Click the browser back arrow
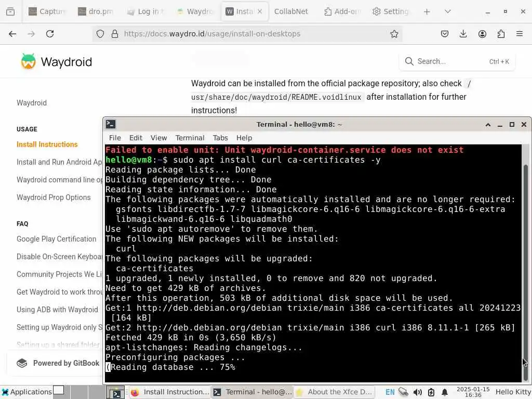Viewport: 532px width, 399px height. (12, 34)
